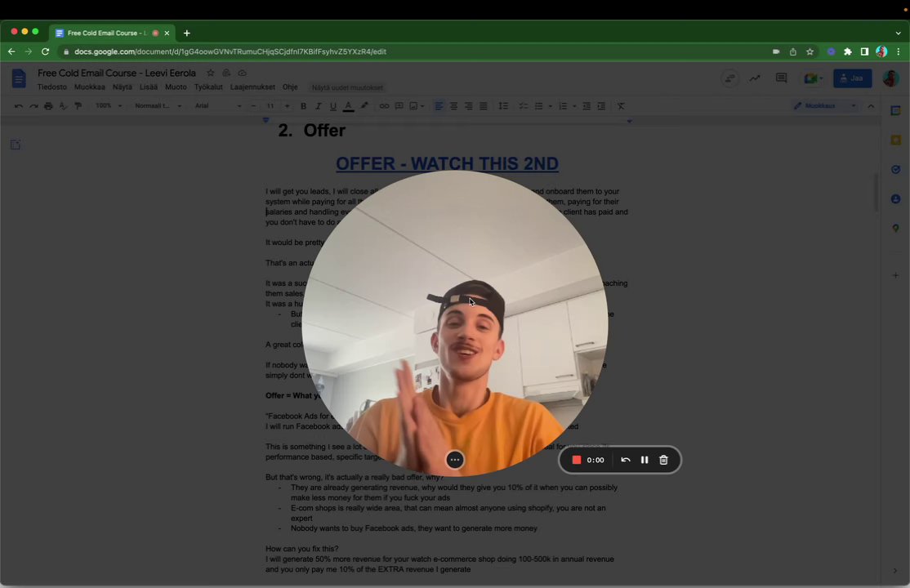
Task: Add a comment from toolbar icon
Action: coord(399,106)
